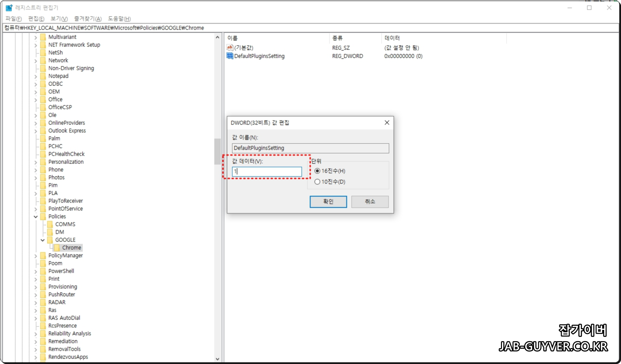Click the registry path address bar
Viewport: 621px width, 364px height.
click(x=310, y=28)
